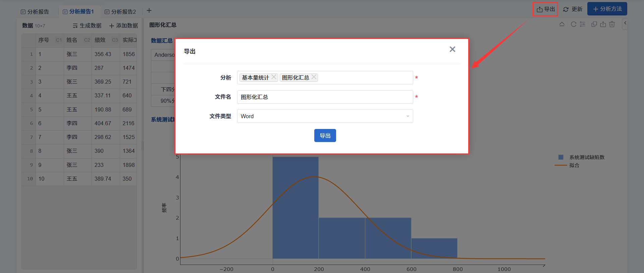644x273 pixels.
Task: Open chart settings sliders icon
Action: point(583,24)
